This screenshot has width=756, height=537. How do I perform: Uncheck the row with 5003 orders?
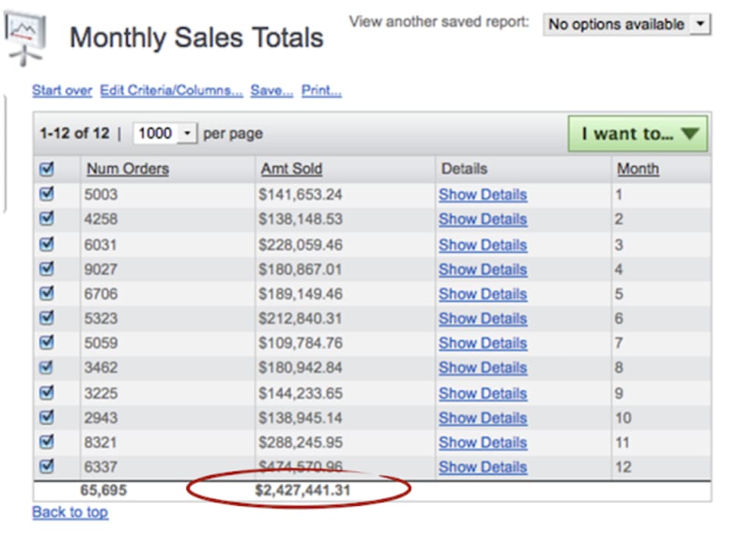click(47, 194)
